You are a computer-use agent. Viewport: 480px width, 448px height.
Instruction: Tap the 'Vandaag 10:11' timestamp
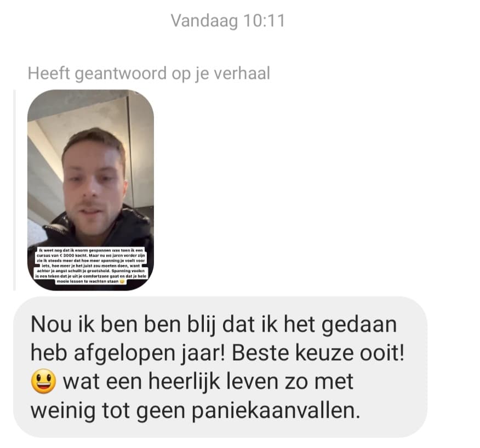pos(228,21)
